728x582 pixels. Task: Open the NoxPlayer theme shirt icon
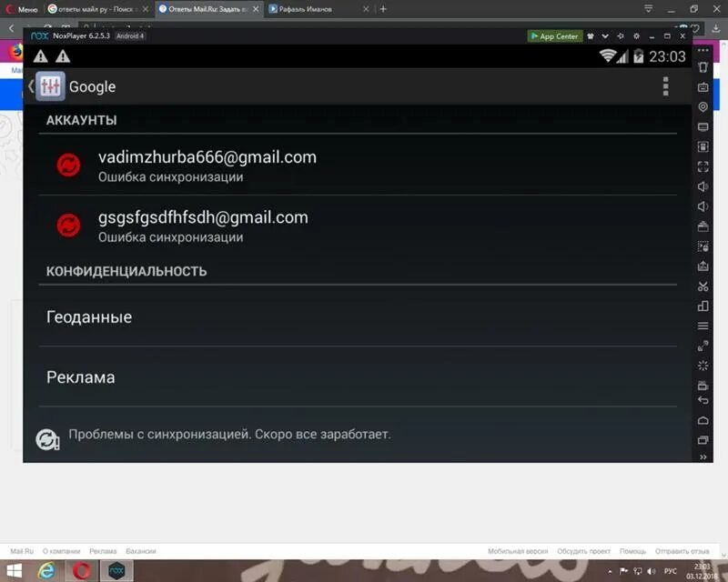591,36
